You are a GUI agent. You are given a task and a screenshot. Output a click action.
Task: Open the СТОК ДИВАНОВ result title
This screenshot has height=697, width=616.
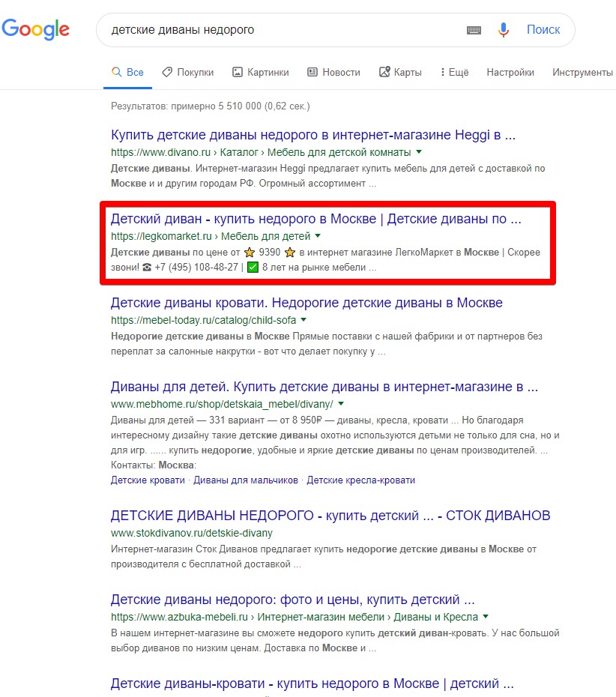330,516
